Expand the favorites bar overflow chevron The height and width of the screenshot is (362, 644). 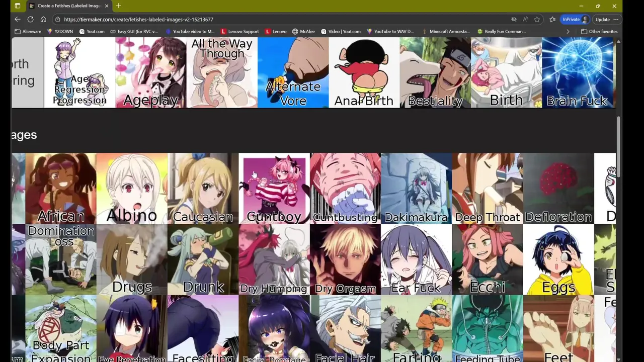click(568, 31)
